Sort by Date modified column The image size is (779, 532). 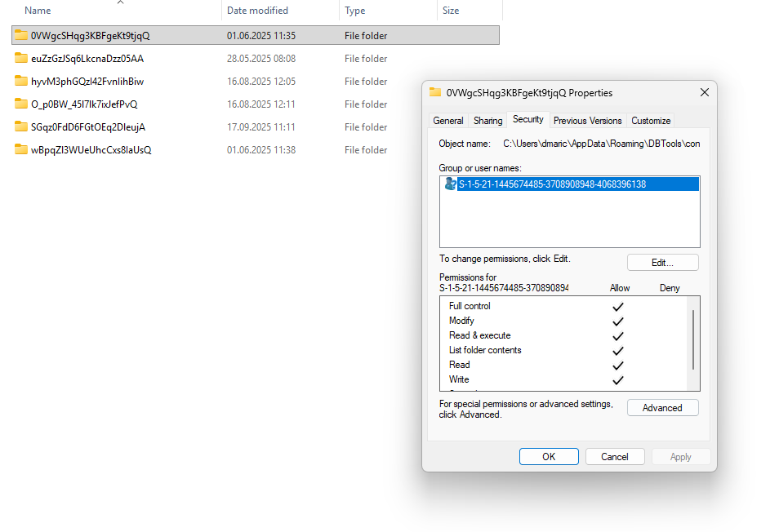257,11
